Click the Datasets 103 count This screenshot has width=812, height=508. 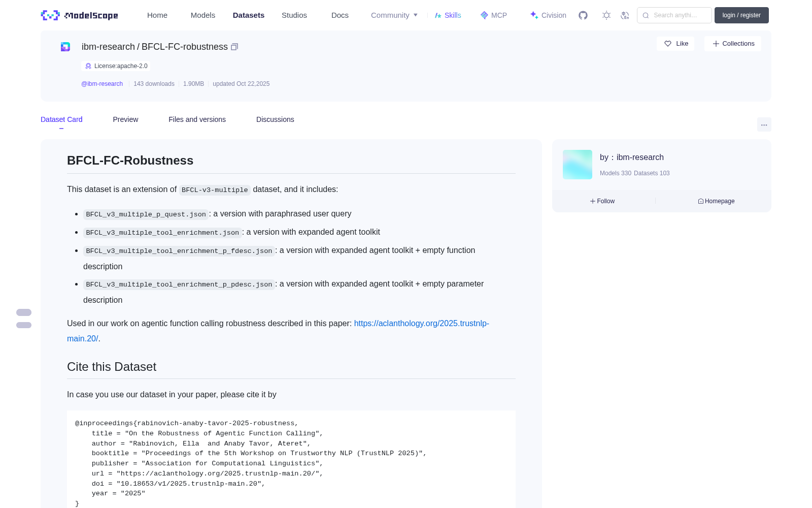[652, 173]
